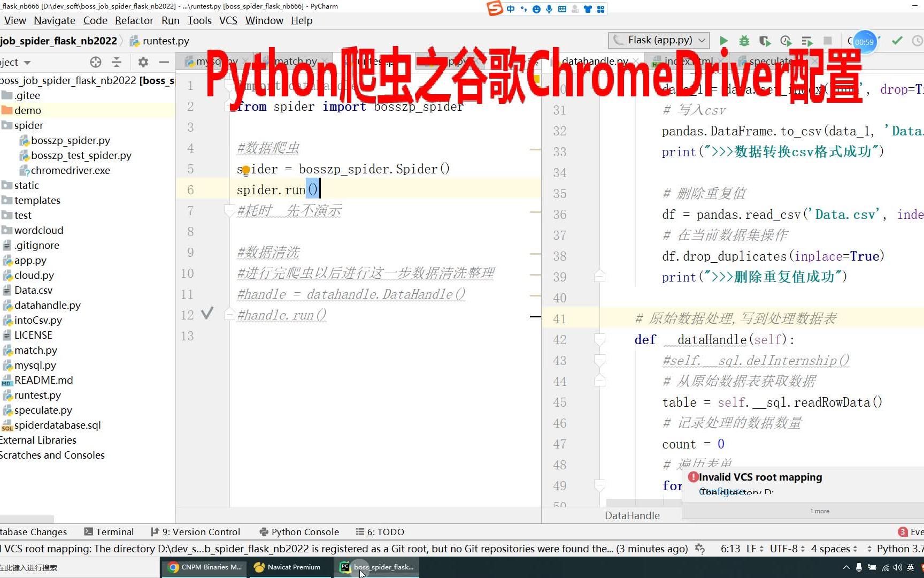Open the Code menu
Image resolution: width=924 pixels, height=578 pixels.
coord(95,20)
